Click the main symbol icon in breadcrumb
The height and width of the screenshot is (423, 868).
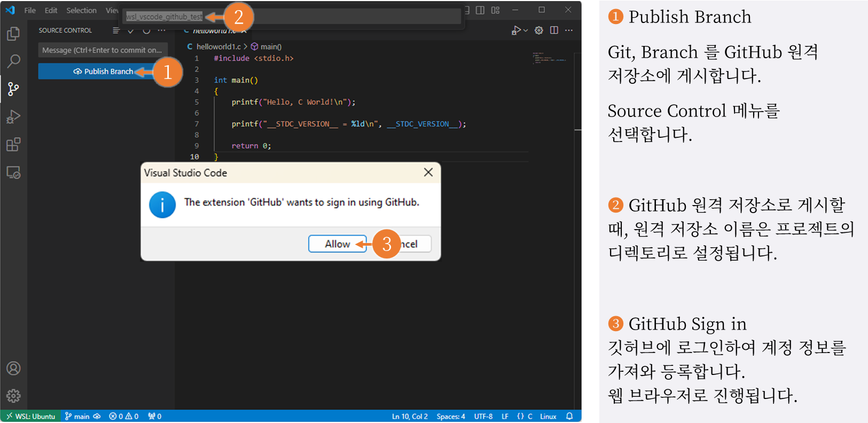tap(255, 46)
